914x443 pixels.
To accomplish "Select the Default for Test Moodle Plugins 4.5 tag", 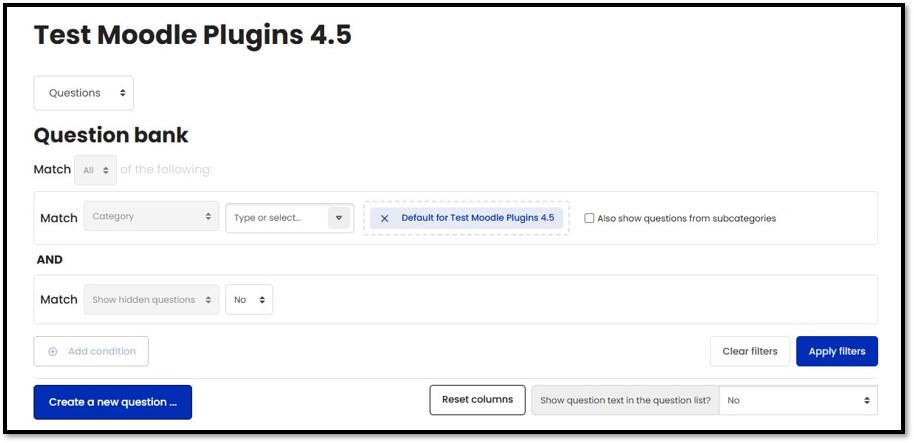I will 477,218.
